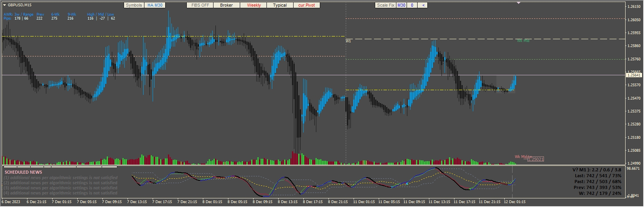The width and height of the screenshot is (644, 207).
Task: Click the SCHEDULED NEWS heading
Action: tap(23, 172)
